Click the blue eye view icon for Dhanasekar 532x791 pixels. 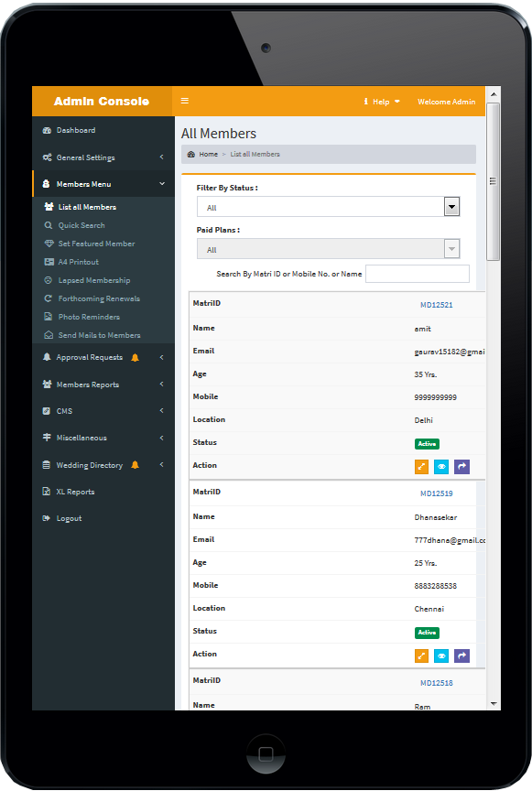coord(441,656)
